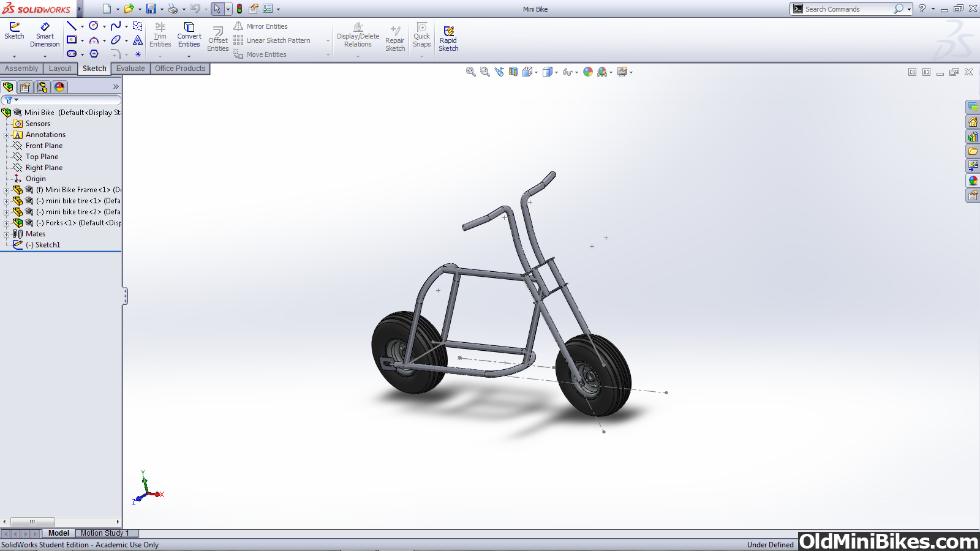Open the SolidWorks Resources home pane
980x551 pixels.
973,122
